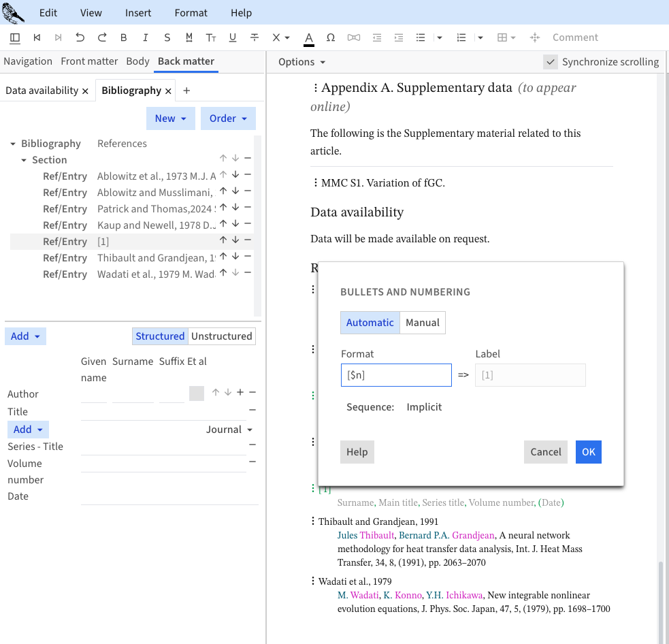Open the Format menu

tap(191, 13)
